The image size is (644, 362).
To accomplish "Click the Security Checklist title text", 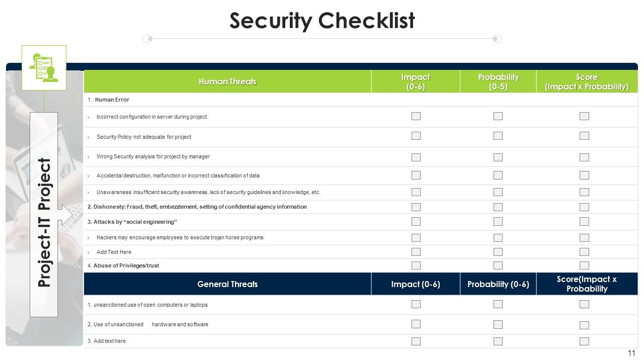I will point(322,21).
